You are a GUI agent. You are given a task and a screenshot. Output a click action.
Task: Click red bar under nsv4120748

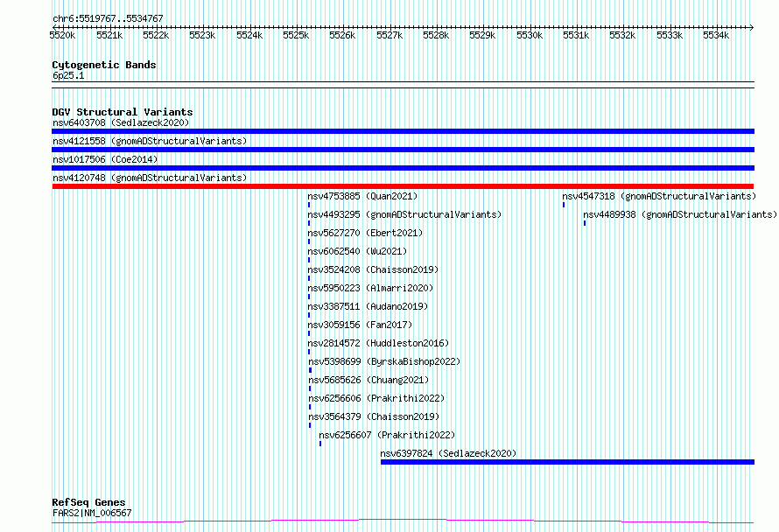tap(403, 186)
